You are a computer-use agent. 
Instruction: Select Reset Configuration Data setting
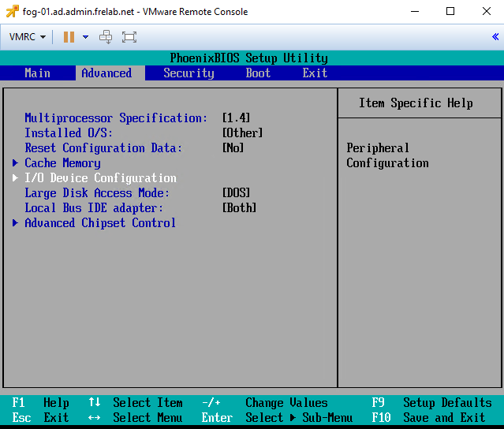tap(103, 147)
